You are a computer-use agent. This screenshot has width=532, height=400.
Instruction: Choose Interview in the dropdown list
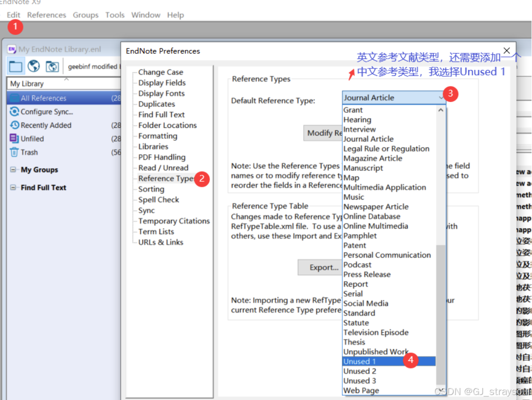point(389,129)
